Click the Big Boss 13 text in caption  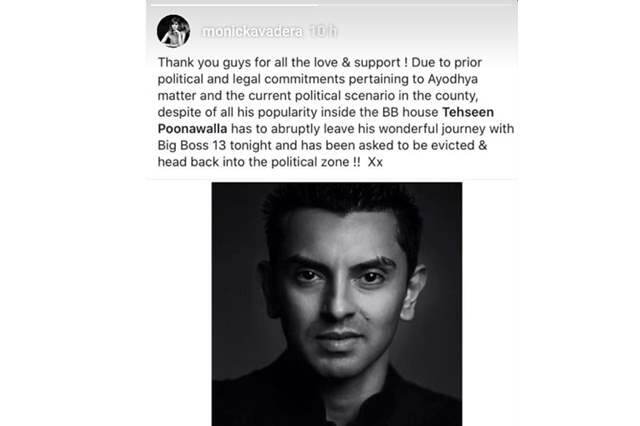pyautogui.click(x=191, y=145)
